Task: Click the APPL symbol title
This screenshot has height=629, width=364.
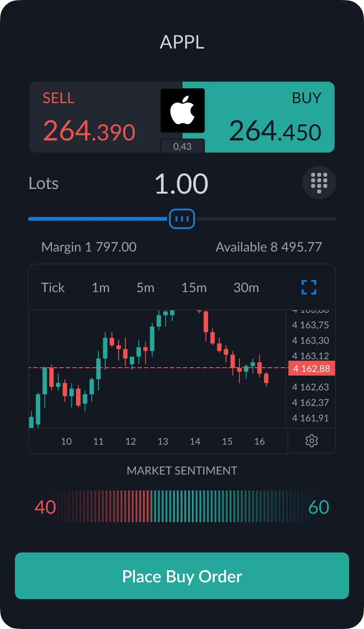Action: [x=182, y=42]
